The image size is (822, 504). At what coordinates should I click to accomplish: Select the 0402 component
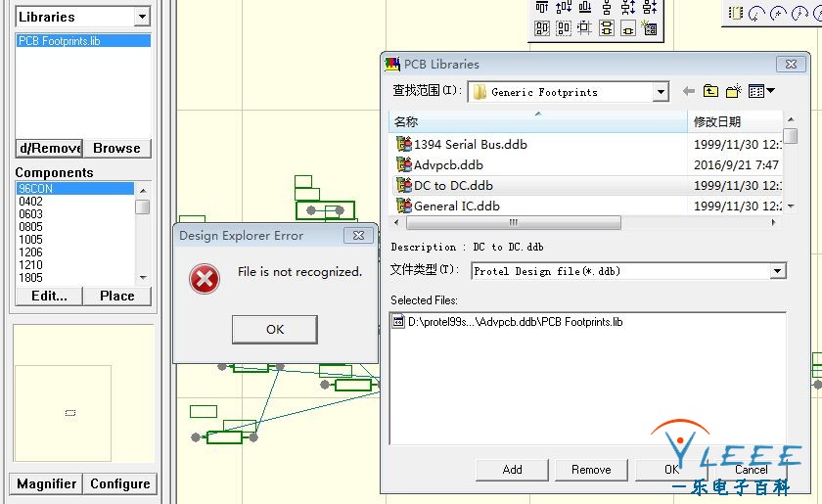point(75,202)
